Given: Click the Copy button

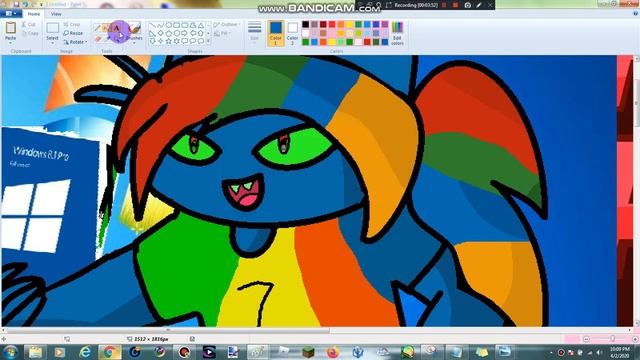Looking at the screenshot, I should tap(29, 33).
